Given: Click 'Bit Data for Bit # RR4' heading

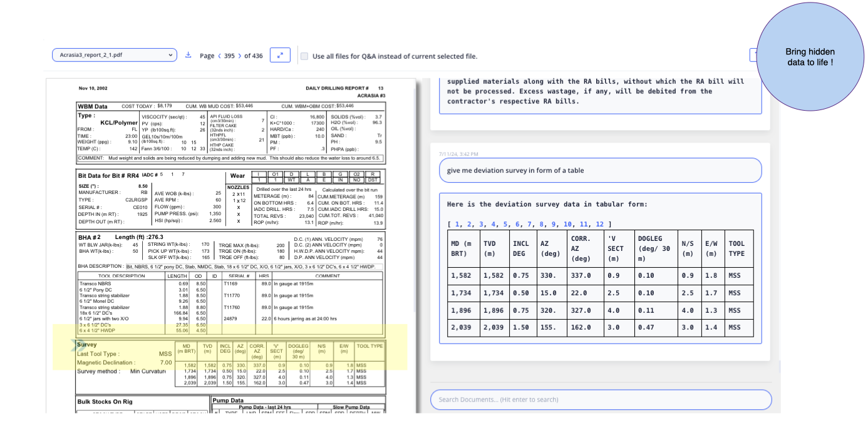Looking at the screenshot, I should (108, 176).
